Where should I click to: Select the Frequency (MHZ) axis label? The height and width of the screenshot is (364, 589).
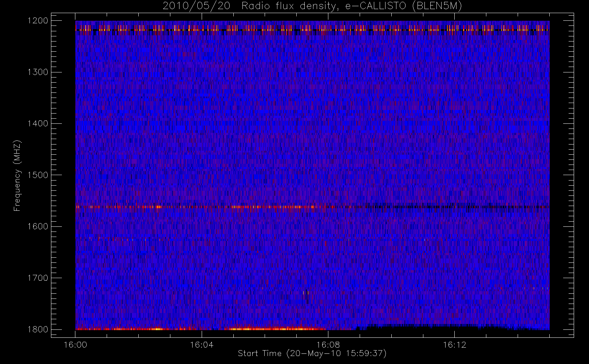17,175
